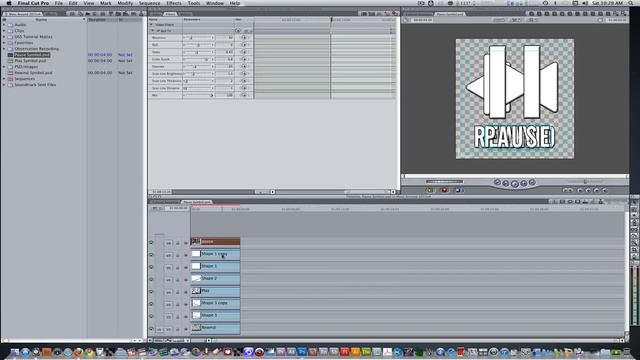
Task: Click the yellow Insert edit button in Canvas
Action: (430, 190)
